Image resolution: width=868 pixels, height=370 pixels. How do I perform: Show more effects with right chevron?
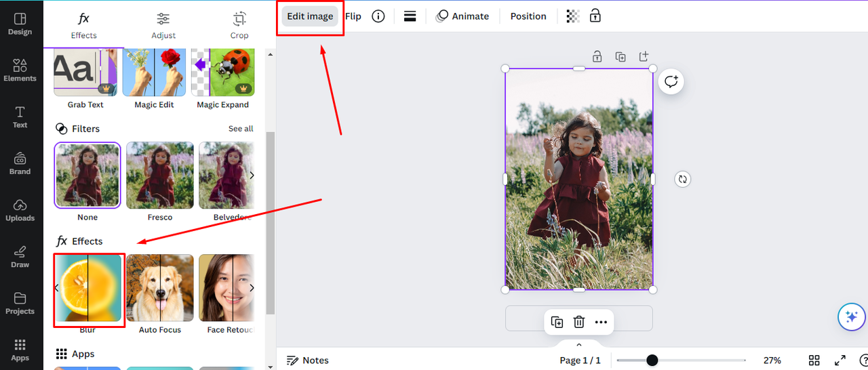pyautogui.click(x=252, y=288)
